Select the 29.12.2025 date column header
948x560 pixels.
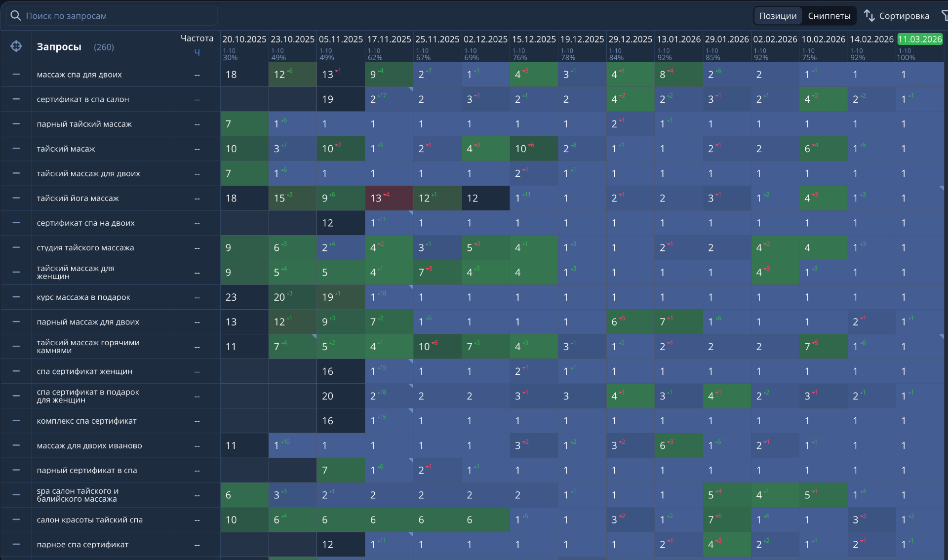[630, 39]
